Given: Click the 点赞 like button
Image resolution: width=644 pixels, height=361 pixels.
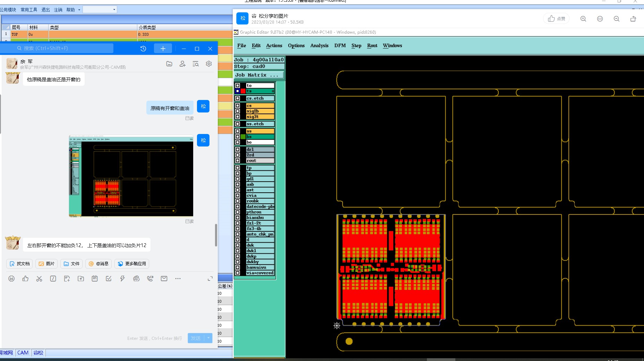Looking at the screenshot, I should pos(556,19).
